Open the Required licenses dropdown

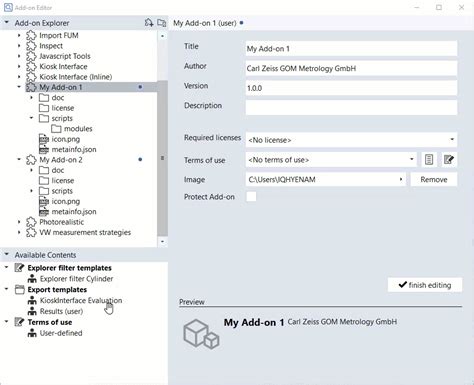coord(452,140)
